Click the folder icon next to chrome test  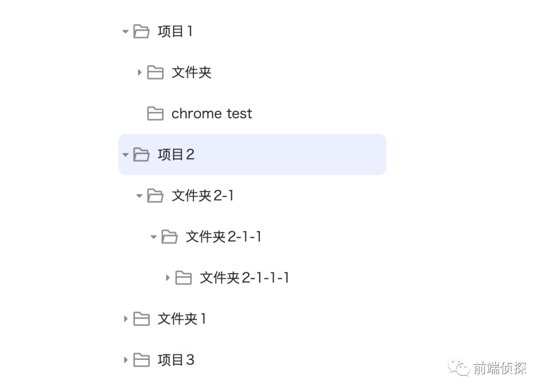pos(156,113)
